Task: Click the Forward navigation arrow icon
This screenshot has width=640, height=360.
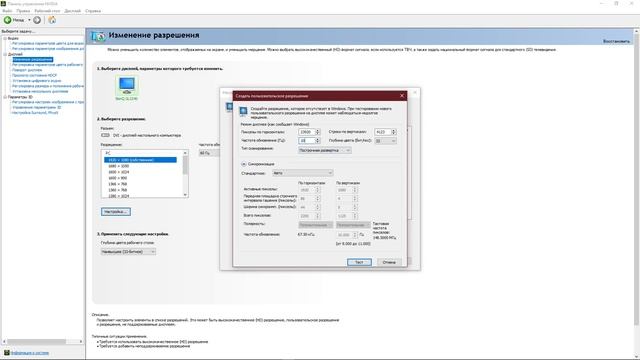Action: [37, 20]
